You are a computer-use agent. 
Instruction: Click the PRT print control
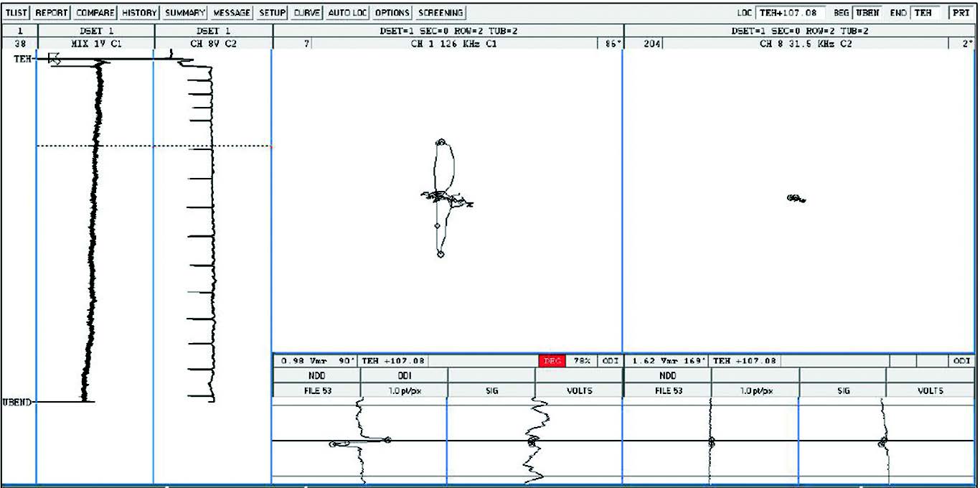tap(962, 11)
